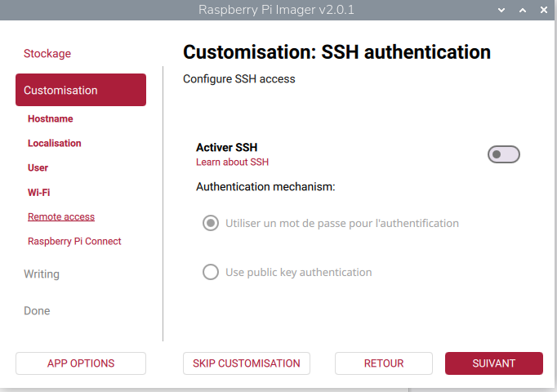
Task: Open the Hostname customisation page
Action: pos(50,119)
